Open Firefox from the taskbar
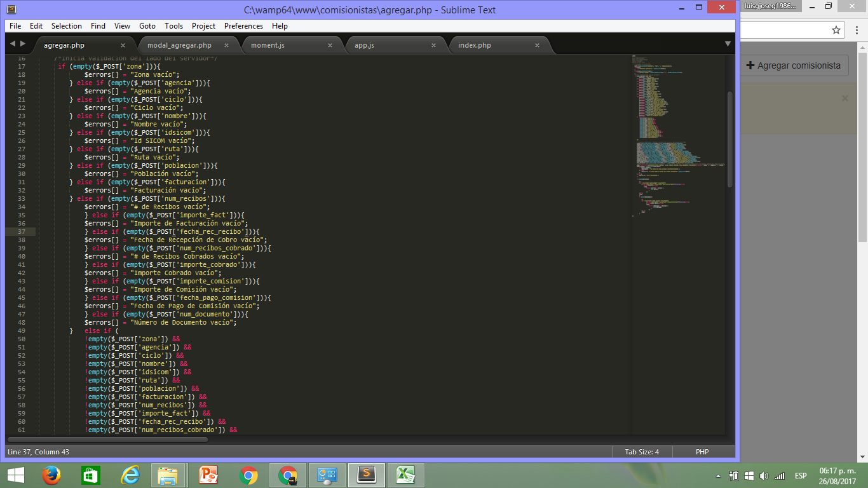 51,475
